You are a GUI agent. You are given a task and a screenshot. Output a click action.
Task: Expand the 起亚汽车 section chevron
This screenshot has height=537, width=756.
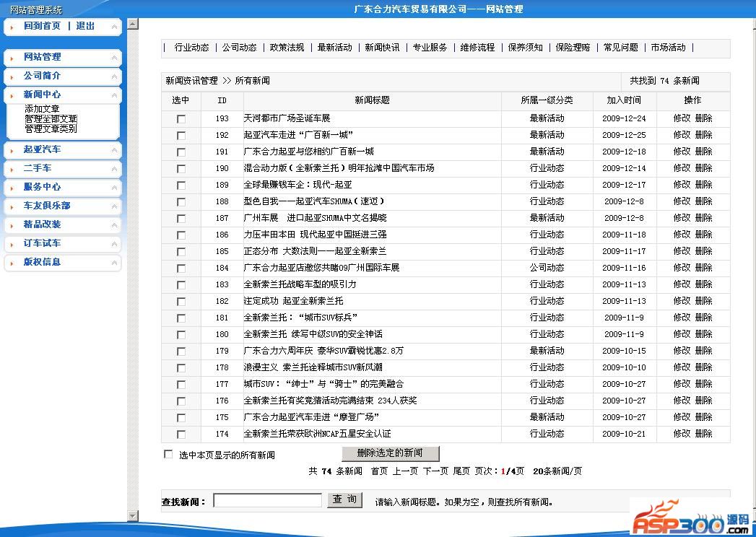tap(114, 150)
